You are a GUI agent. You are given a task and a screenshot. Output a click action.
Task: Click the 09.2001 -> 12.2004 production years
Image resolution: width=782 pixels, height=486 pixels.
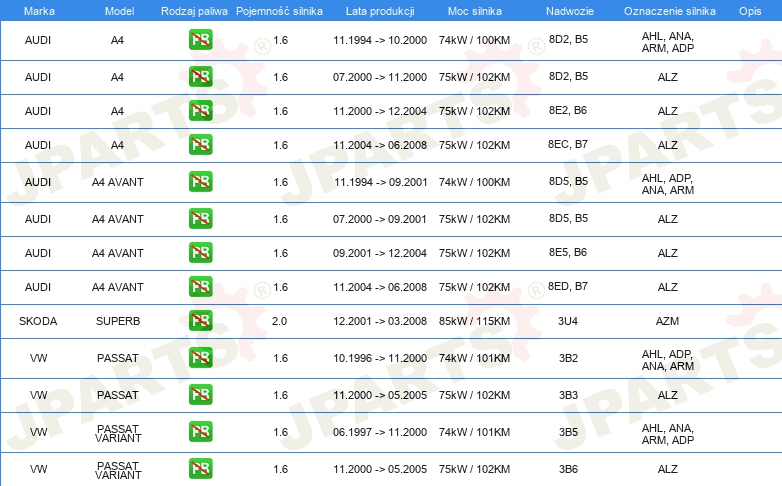pyautogui.click(x=380, y=253)
